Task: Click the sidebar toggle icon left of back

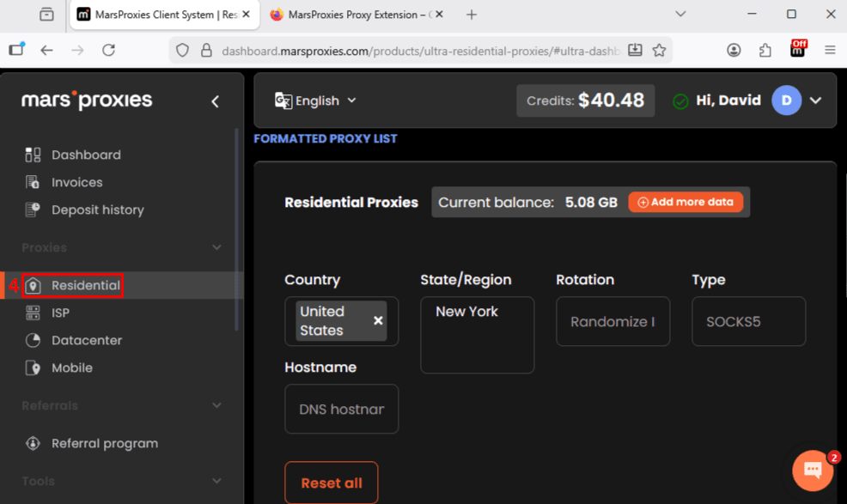Action: (16, 50)
